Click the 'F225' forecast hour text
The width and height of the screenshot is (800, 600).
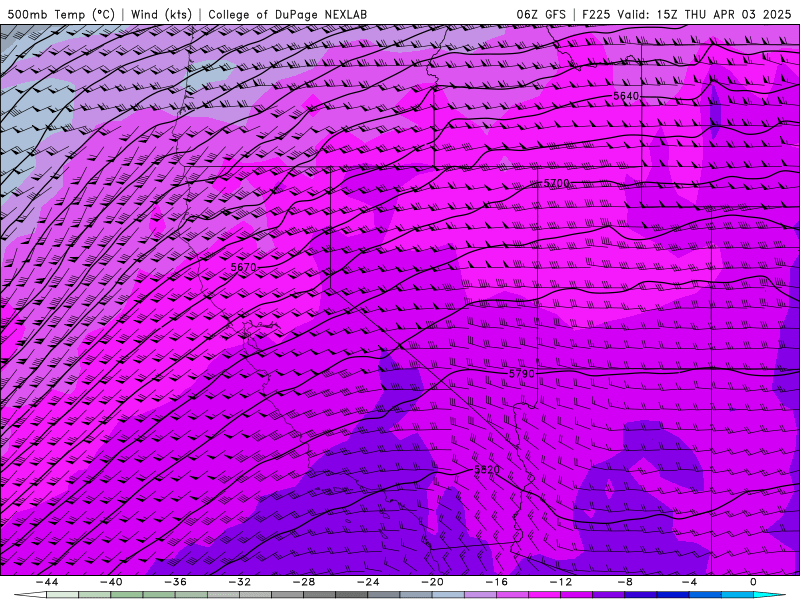tap(596, 14)
